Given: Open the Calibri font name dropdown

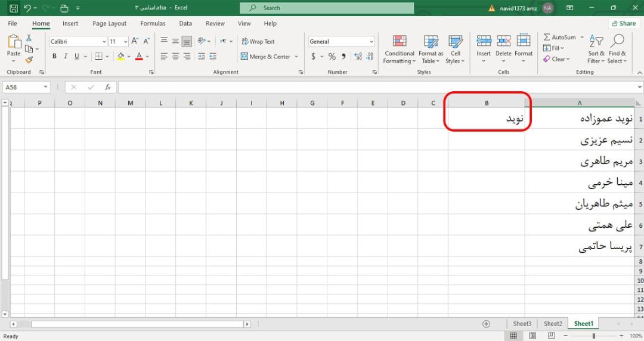Looking at the screenshot, I should coord(104,42).
